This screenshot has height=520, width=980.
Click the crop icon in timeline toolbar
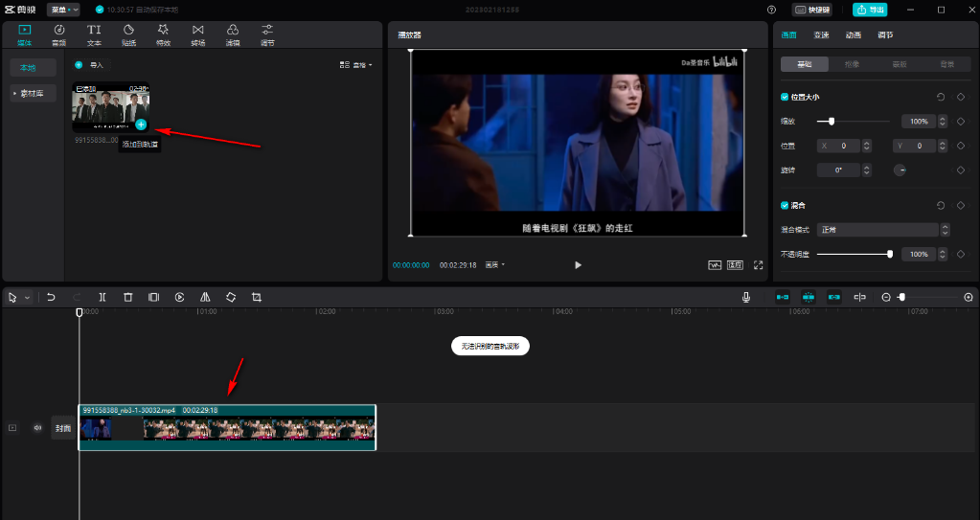click(256, 298)
